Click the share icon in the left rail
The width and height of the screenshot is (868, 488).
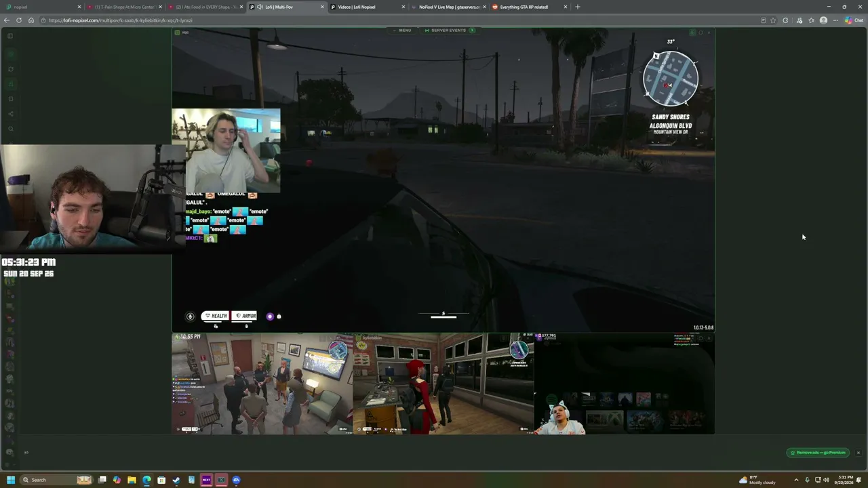pos(10,113)
